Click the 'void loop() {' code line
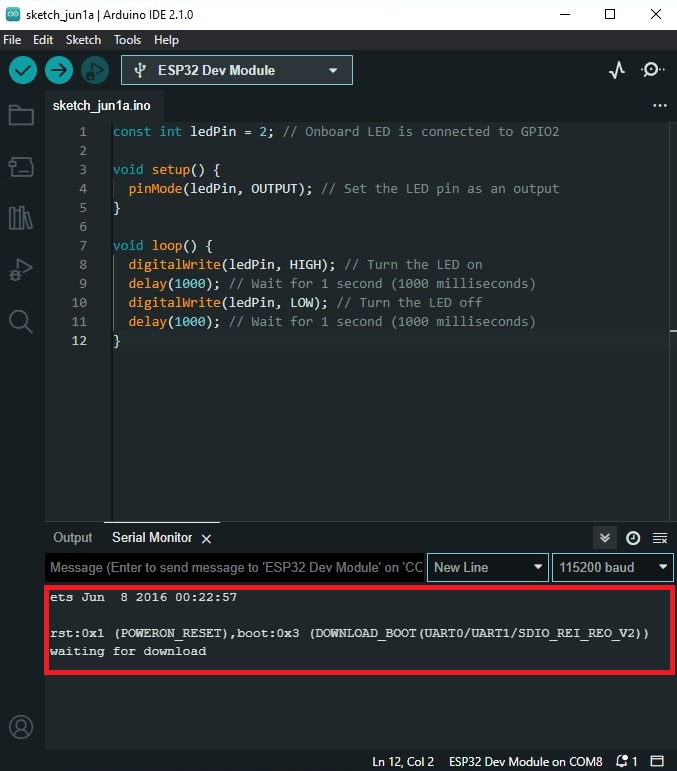The image size is (677, 771). point(163,246)
